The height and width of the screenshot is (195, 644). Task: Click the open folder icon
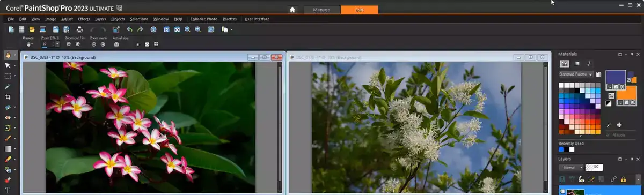(32, 29)
